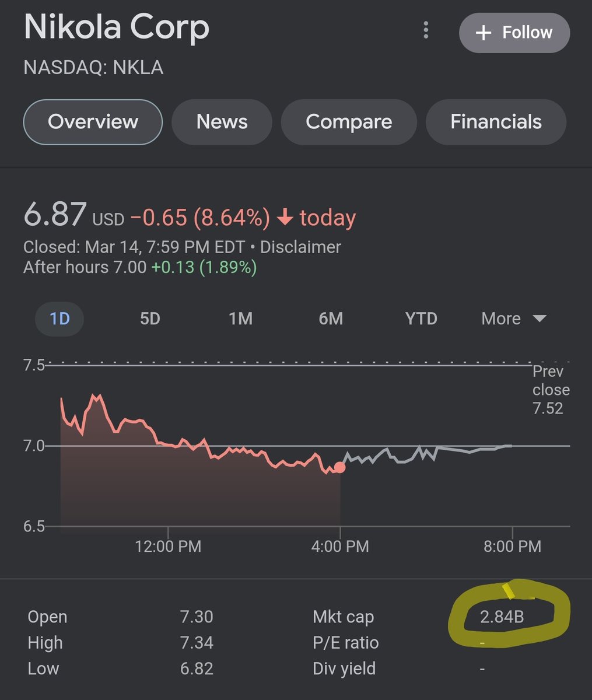Switch chart to 5D range
The width and height of the screenshot is (592, 700).
pos(150,318)
